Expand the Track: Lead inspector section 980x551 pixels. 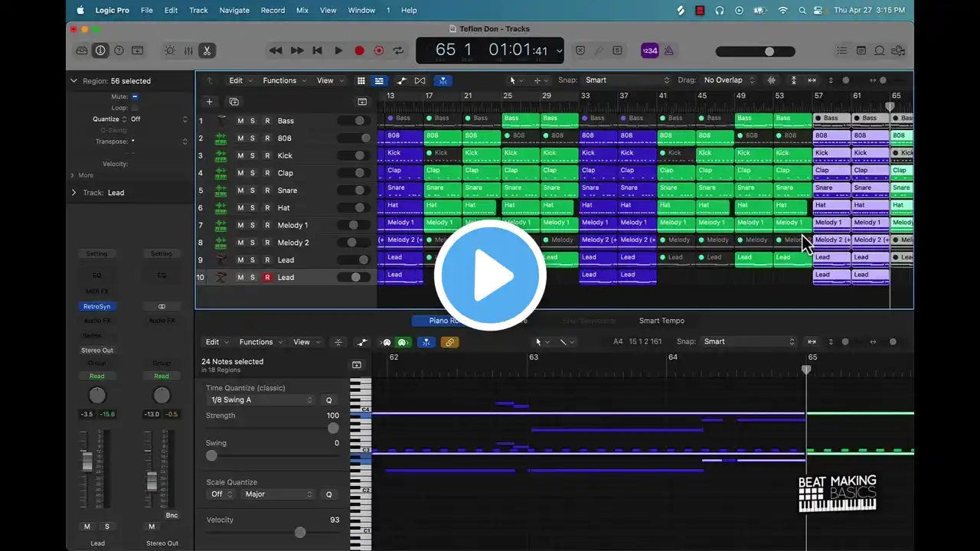74,193
